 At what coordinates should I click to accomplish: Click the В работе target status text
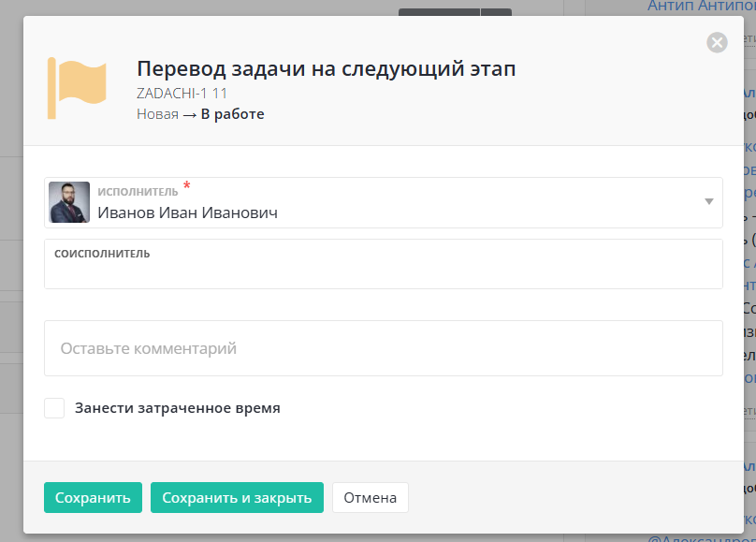(232, 114)
